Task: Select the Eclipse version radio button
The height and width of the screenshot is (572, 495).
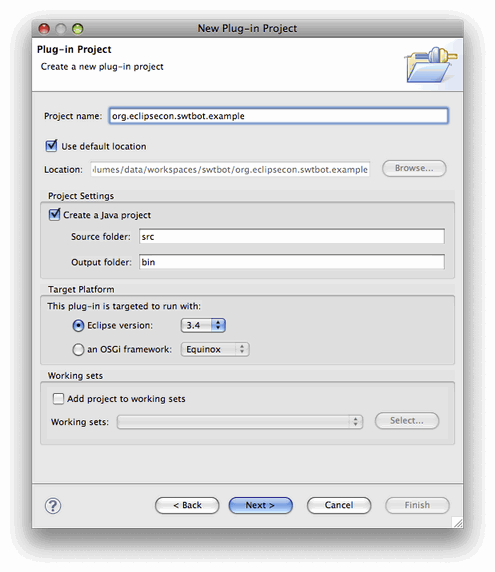Action: coord(78,325)
